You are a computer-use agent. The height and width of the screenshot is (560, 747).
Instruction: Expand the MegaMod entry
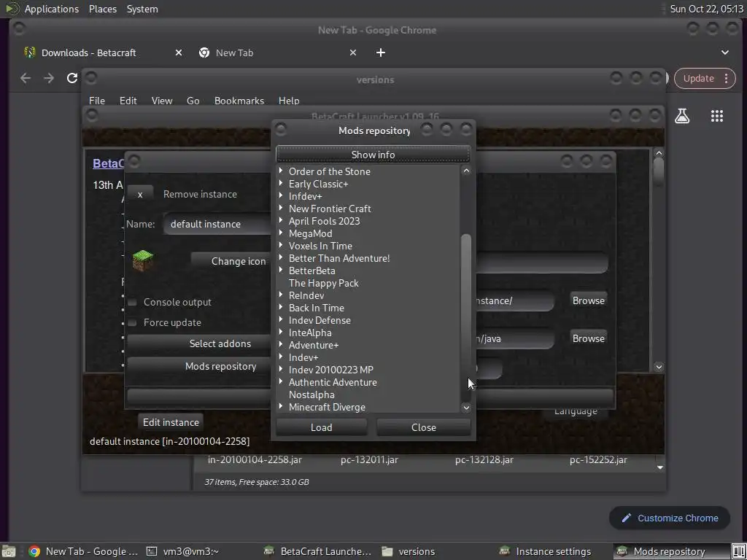click(281, 233)
